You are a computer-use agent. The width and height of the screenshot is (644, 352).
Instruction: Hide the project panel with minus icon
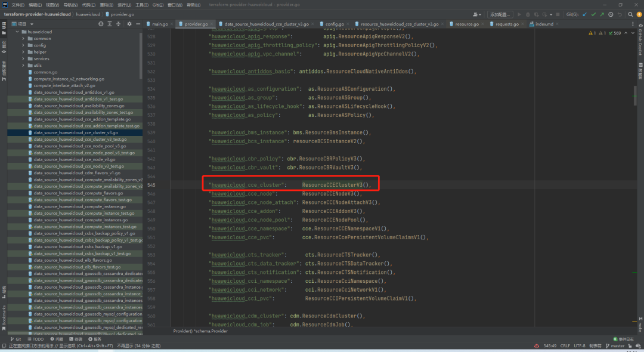click(138, 24)
